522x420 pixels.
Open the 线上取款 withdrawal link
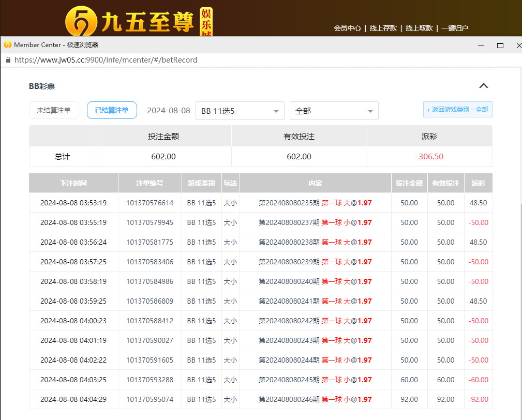tap(419, 28)
